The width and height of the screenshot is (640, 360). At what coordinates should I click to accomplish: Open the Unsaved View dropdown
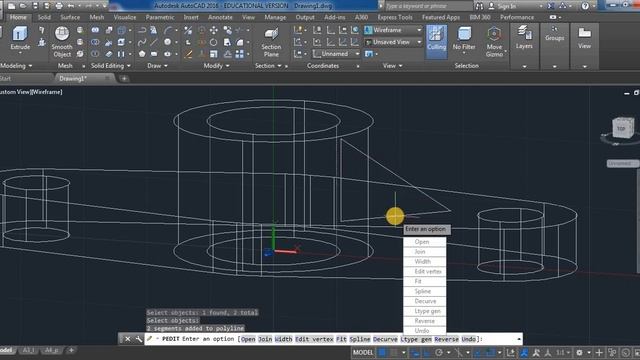point(393,42)
